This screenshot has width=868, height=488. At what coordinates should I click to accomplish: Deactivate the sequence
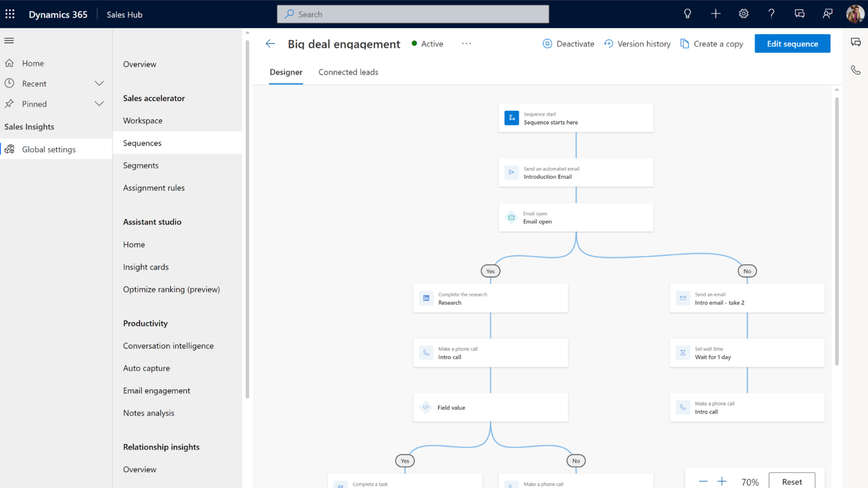pos(569,44)
